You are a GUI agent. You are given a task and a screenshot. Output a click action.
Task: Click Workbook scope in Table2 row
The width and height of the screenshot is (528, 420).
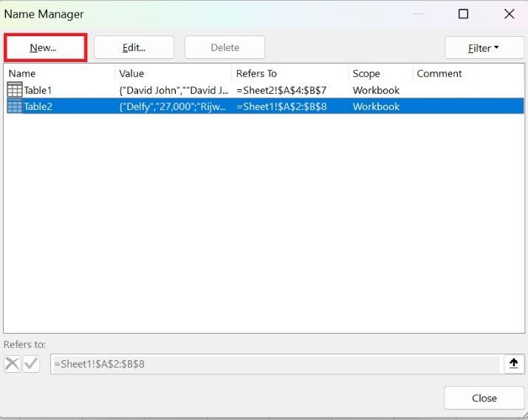tap(376, 106)
